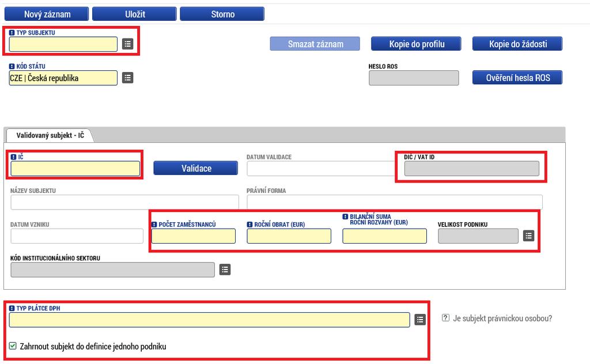590x364 pixels.
Task: Focus the Datum validace field
Action: tap(321, 168)
